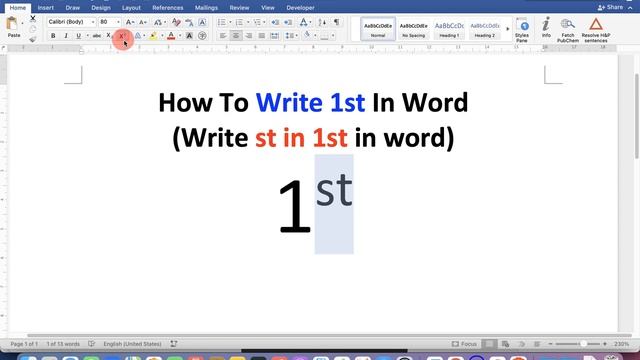Align text to the right
Viewport: 640px width, 360px height.
[249, 36]
